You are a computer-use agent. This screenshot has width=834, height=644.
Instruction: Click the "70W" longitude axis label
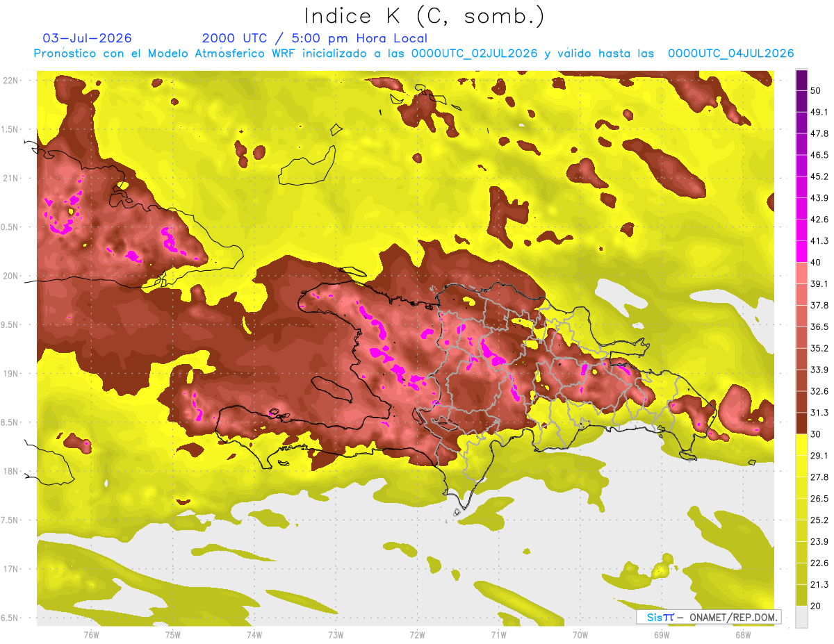coord(580,634)
